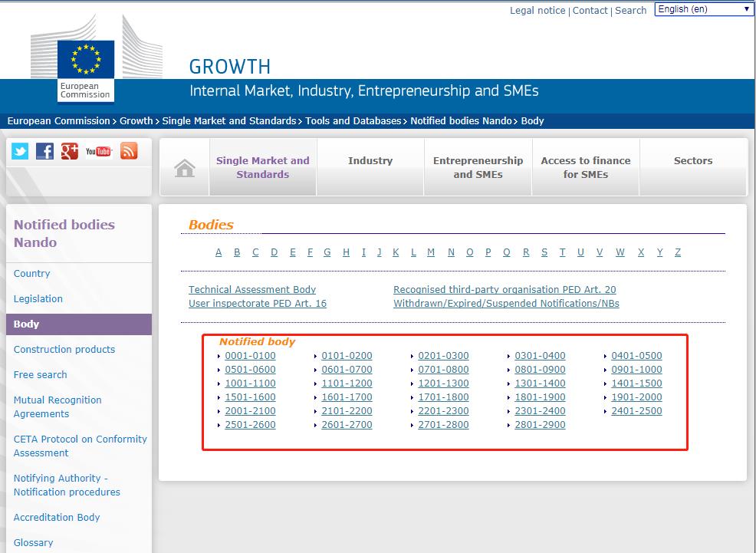Open the YouTube channel icon
This screenshot has height=553, width=756.
[x=98, y=151]
